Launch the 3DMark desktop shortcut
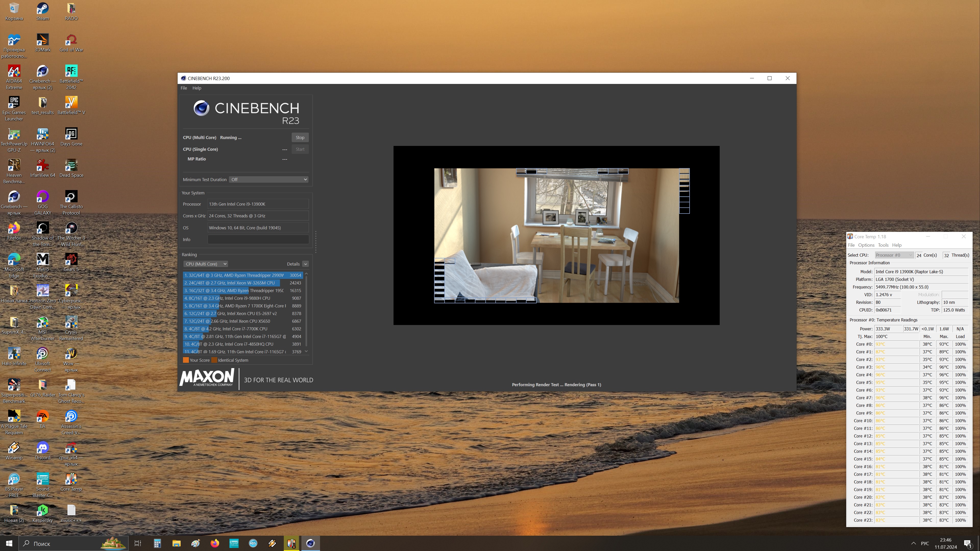This screenshot has height=551, width=980. tap(43, 40)
